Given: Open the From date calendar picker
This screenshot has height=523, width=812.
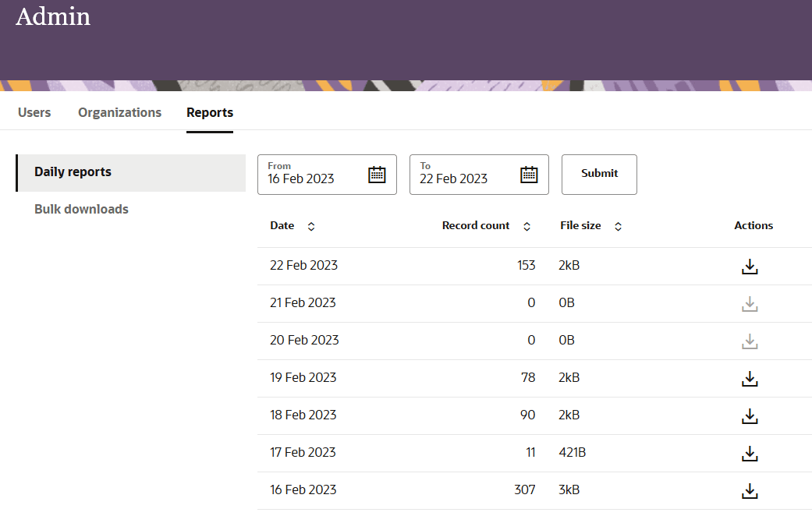Looking at the screenshot, I should coord(378,175).
